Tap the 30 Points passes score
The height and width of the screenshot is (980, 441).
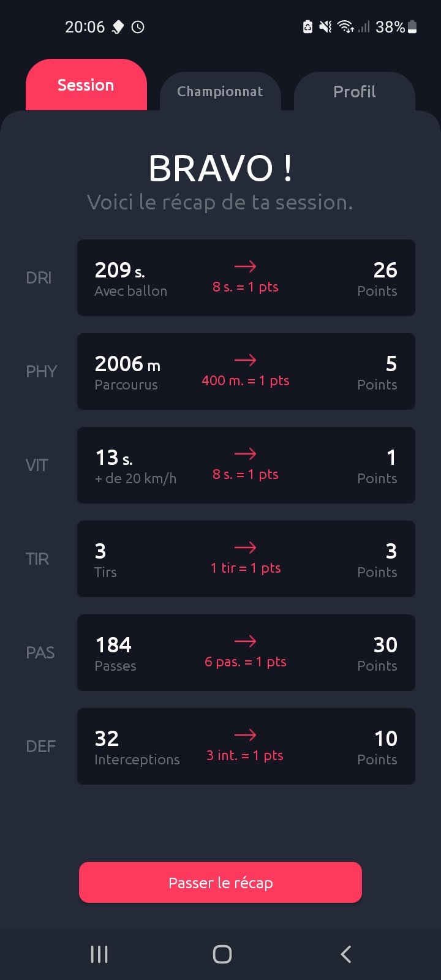(377, 653)
